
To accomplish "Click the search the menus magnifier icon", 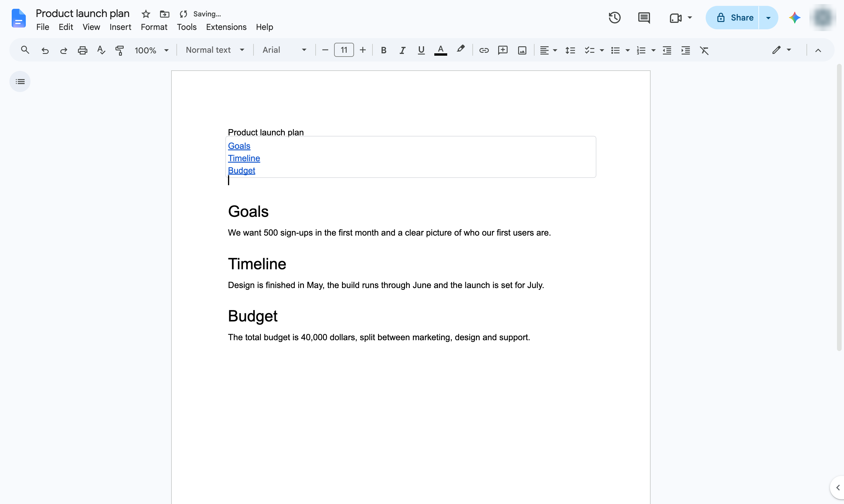I will coord(25,50).
